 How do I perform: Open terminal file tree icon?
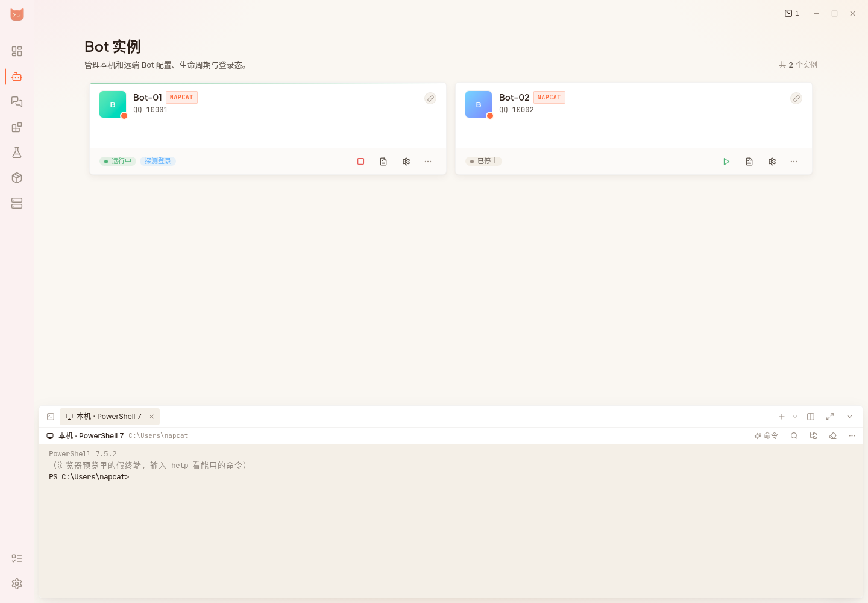point(813,435)
